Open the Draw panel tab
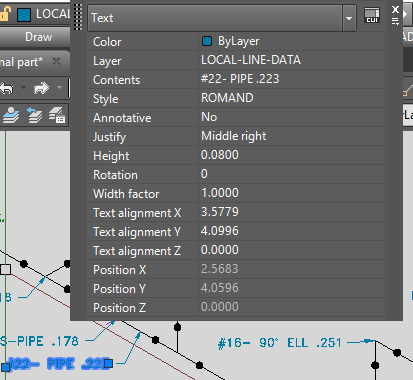This screenshot has width=413, height=380. pos(39,37)
